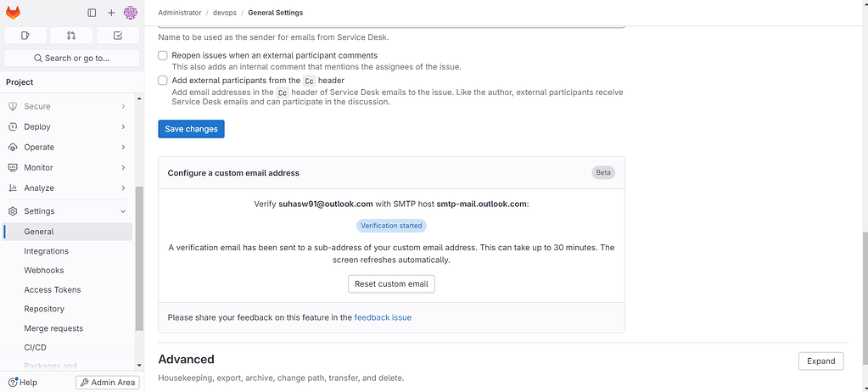Click the plus create new icon
This screenshot has height=392, width=868.
111,13
